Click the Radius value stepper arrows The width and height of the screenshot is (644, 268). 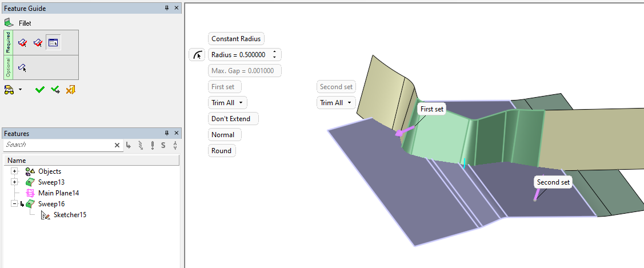(x=275, y=55)
